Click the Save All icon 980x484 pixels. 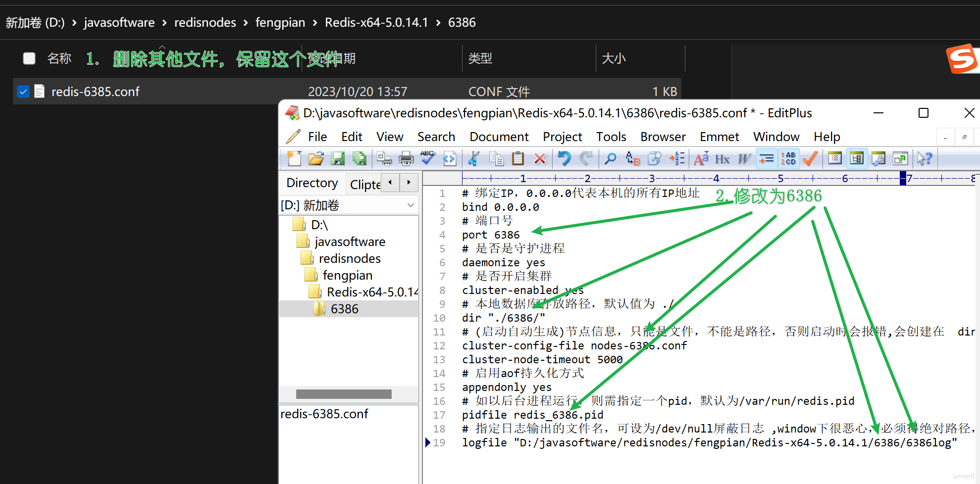click(x=360, y=158)
